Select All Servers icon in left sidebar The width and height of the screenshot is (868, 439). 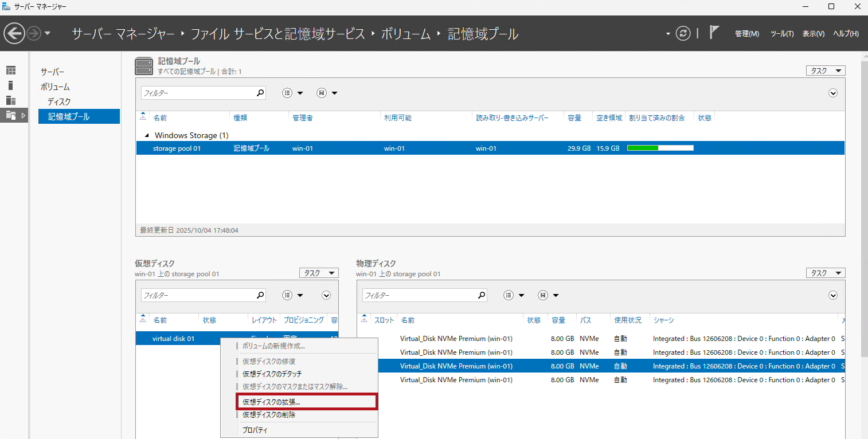click(11, 100)
